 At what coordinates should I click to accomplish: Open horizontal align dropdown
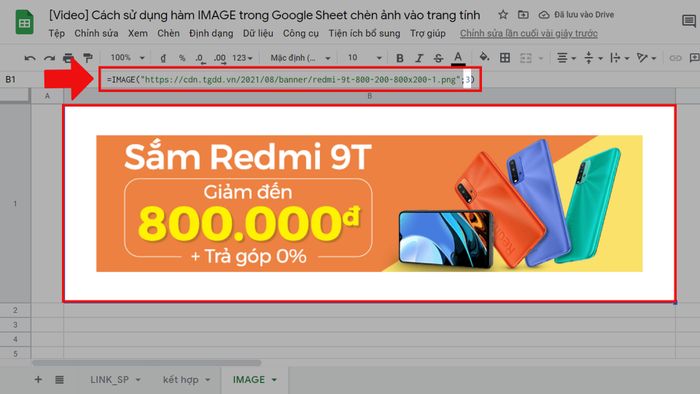pyautogui.click(x=566, y=58)
